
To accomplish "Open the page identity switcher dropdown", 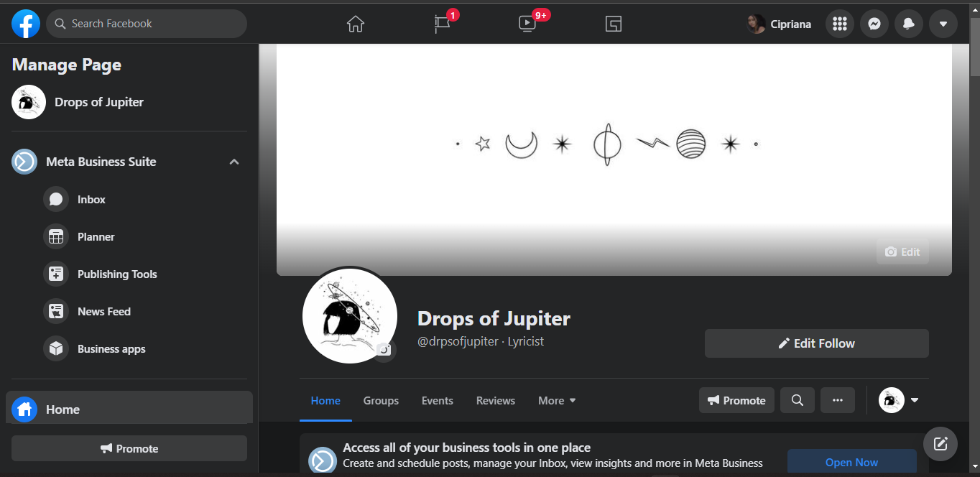I will 899,400.
